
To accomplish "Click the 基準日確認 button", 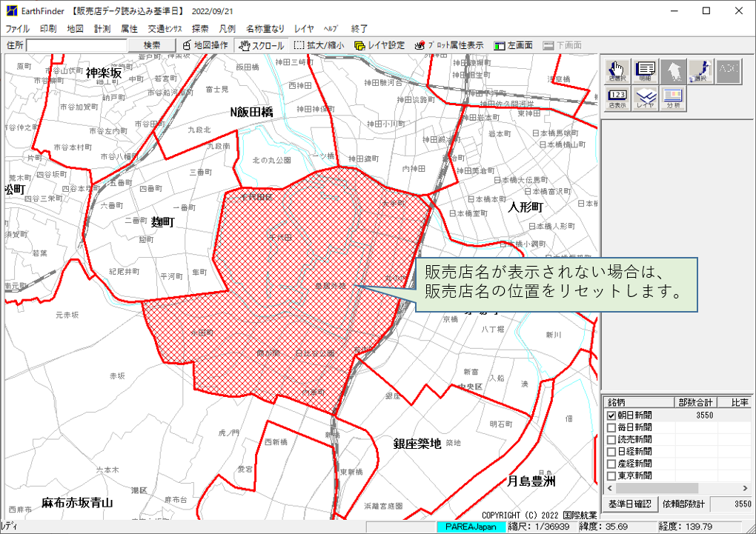I will 630,504.
